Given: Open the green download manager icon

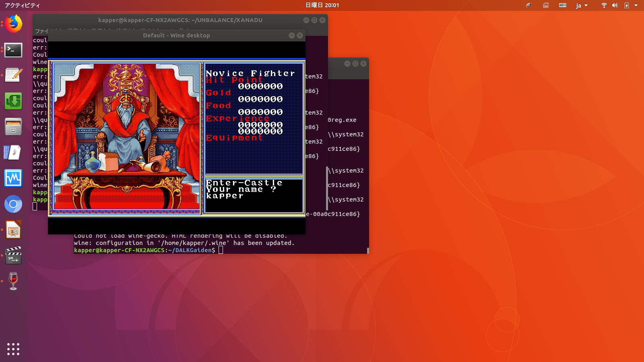Looking at the screenshot, I should tap(13, 101).
